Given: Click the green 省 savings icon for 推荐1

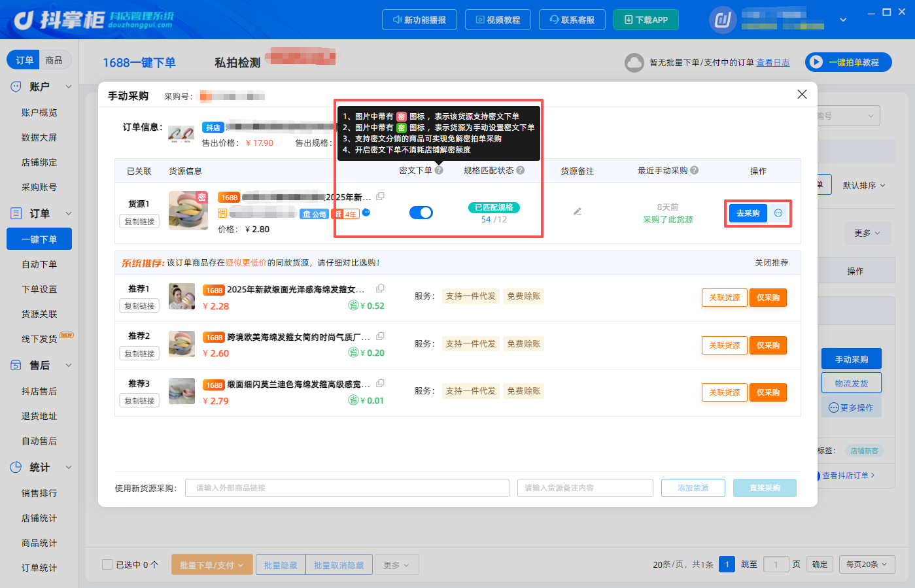Looking at the screenshot, I should coord(353,305).
